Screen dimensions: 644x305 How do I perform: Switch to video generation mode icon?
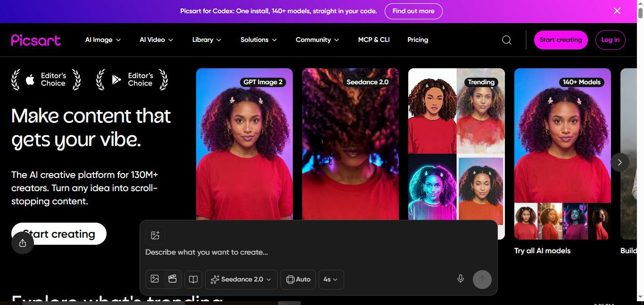point(173,279)
